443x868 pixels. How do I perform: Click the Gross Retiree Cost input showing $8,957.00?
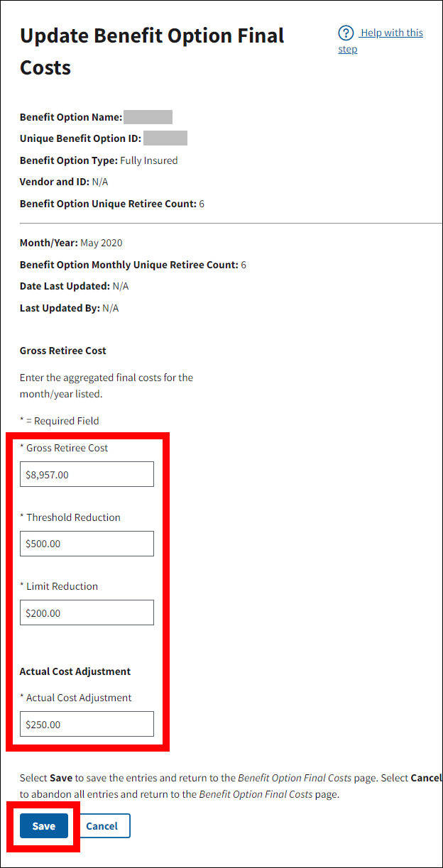point(87,474)
